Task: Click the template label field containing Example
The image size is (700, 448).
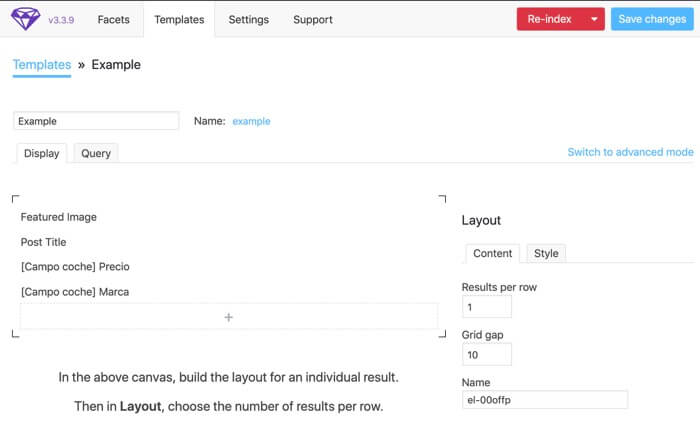Action: tap(96, 121)
